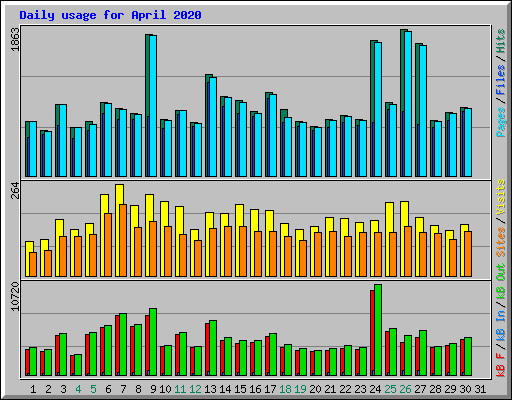This screenshot has width=512, height=400.
Task: Click day label 23 on the x-axis
Action: (x=360, y=389)
